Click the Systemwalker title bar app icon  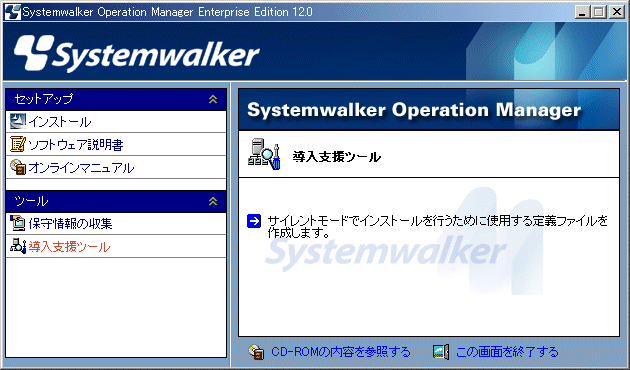(x=12, y=12)
